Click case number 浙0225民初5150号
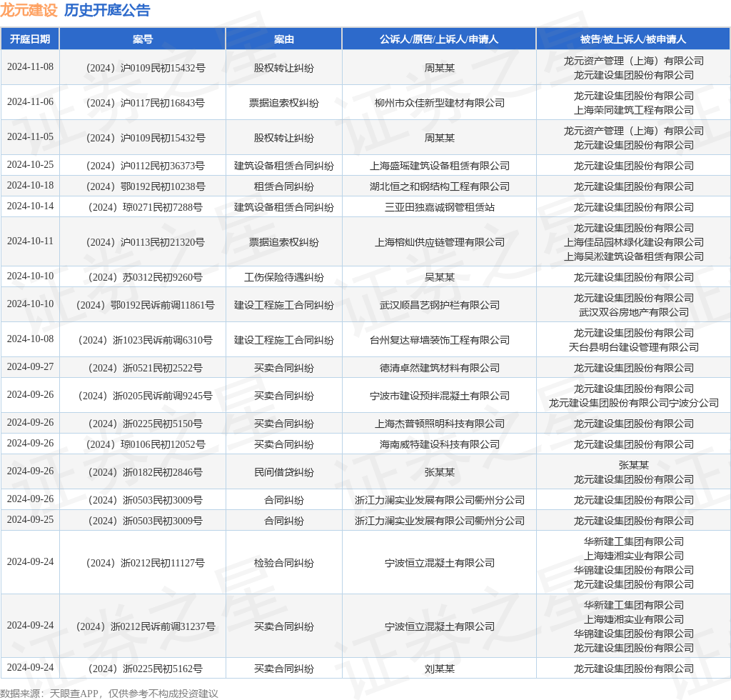Screen dimensions: 731x700 tap(146, 424)
